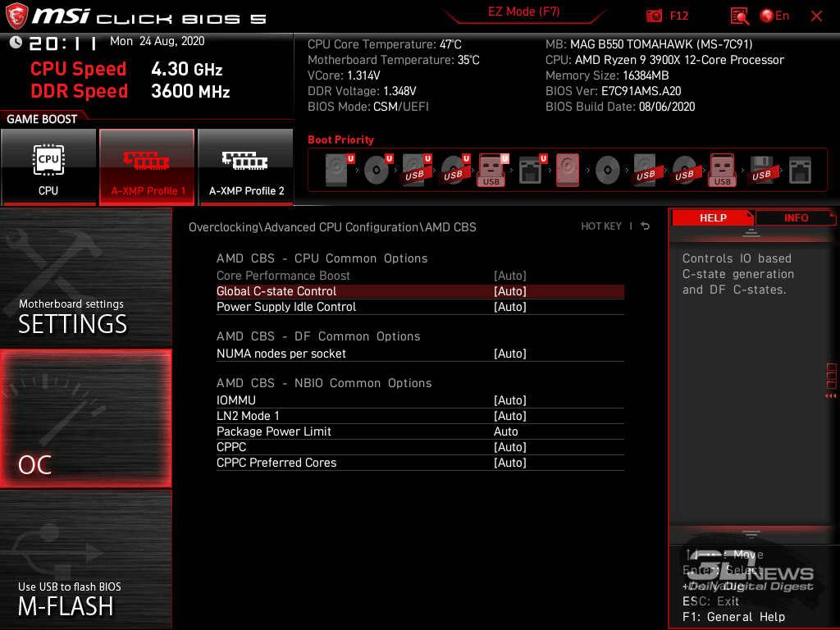Open Core Performance Boost [Auto] value
Image resolution: width=840 pixels, height=630 pixels.
[x=510, y=276]
